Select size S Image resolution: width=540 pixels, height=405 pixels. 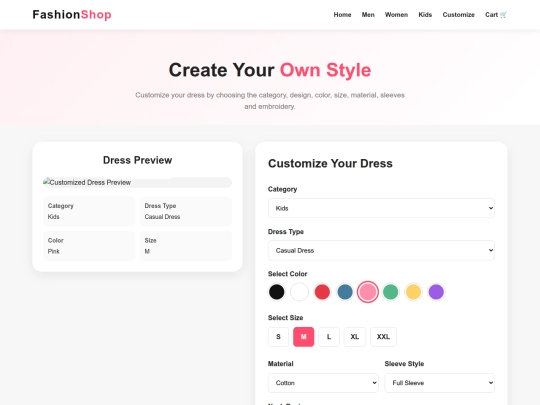278,337
